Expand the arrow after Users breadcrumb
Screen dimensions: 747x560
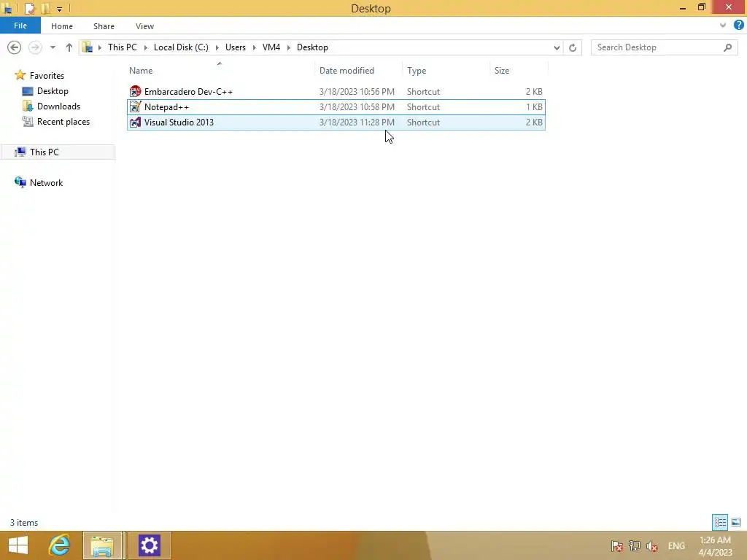(x=255, y=47)
